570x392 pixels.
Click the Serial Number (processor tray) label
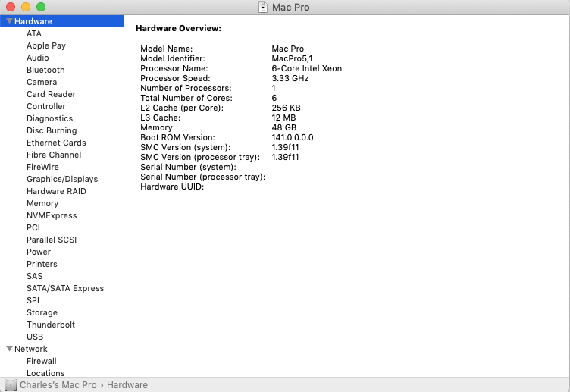pyautogui.click(x=203, y=177)
